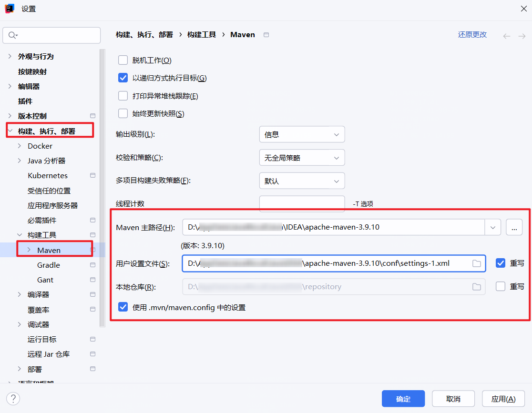This screenshot has width=532, height=413.
Task: Collapse 构建工具 tree node
Action: (x=20, y=235)
